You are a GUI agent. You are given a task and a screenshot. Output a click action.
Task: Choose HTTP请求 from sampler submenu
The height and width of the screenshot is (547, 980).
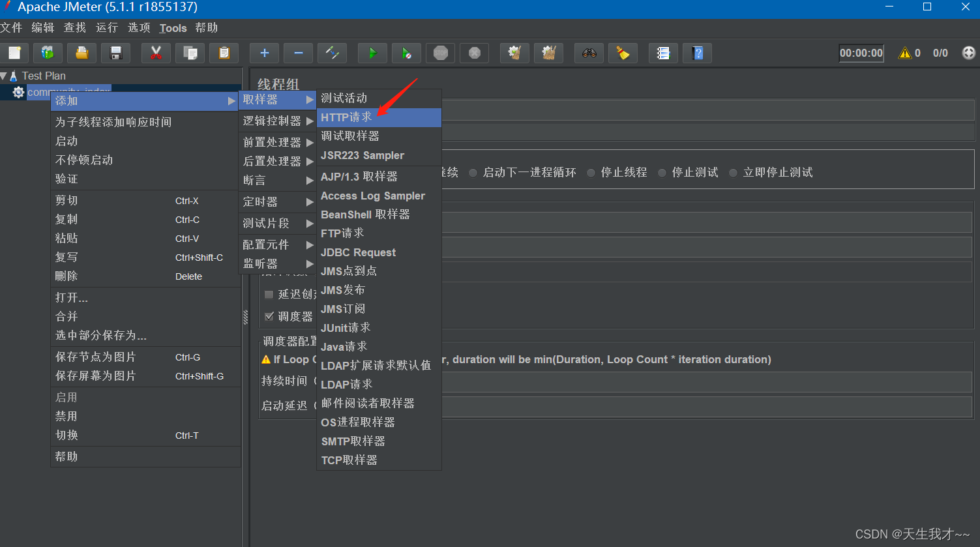click(x=379, y=117)
